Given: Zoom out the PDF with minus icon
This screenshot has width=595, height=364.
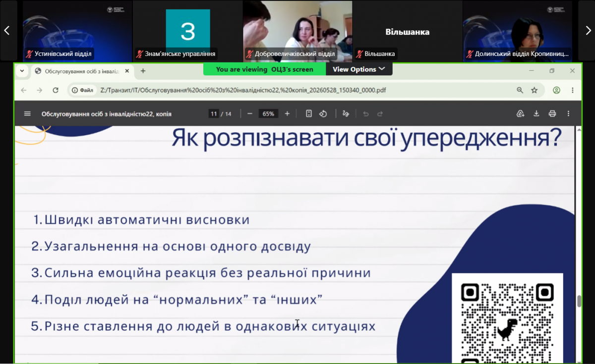Looking at the screenshot, I should tap(250, 114).
